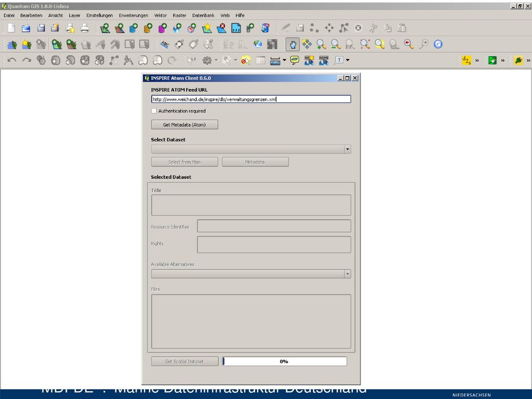The image size is (532, 399).
Task: Expand the Text Annotation dropdown arrow
Action: (x=348, y=60)
